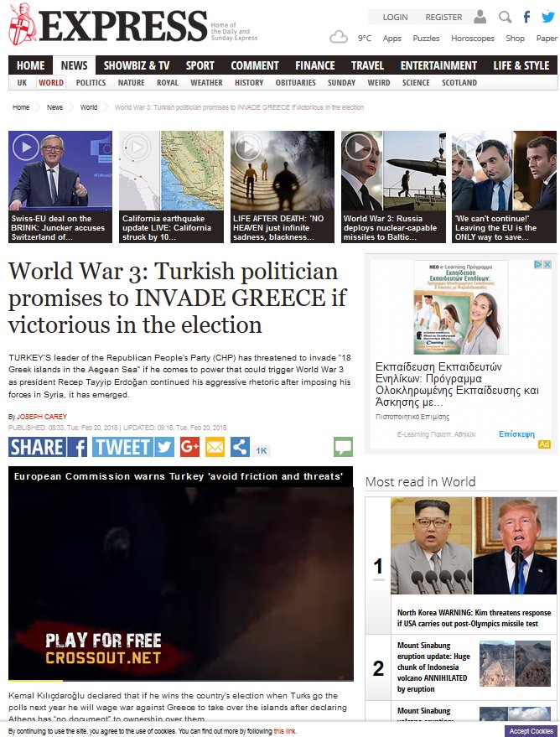Open the generic share icon
The width and height of the screenshot is (560, 737).
tap(240, 447)
